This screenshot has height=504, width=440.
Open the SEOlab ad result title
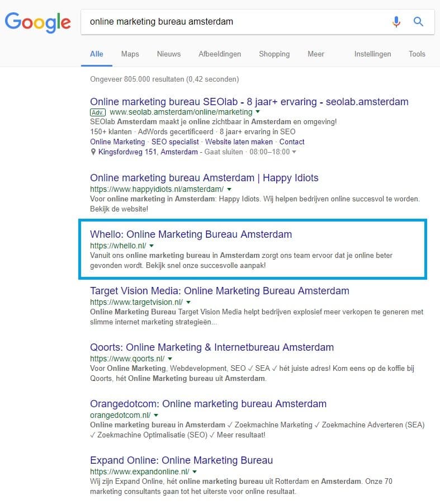tap(249, 102)
